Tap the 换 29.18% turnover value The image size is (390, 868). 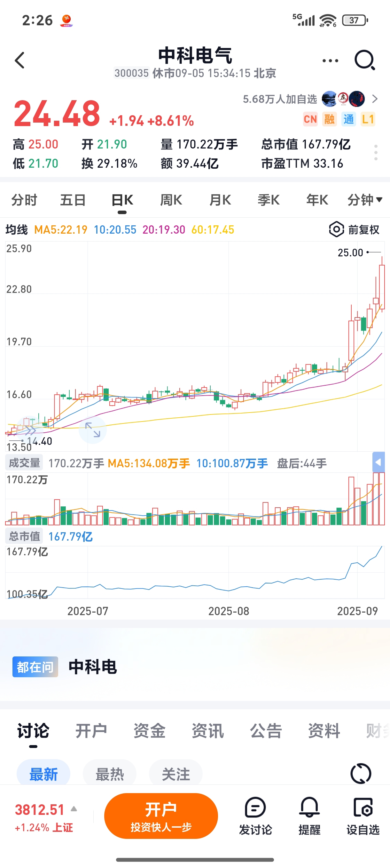pos(109,164)
